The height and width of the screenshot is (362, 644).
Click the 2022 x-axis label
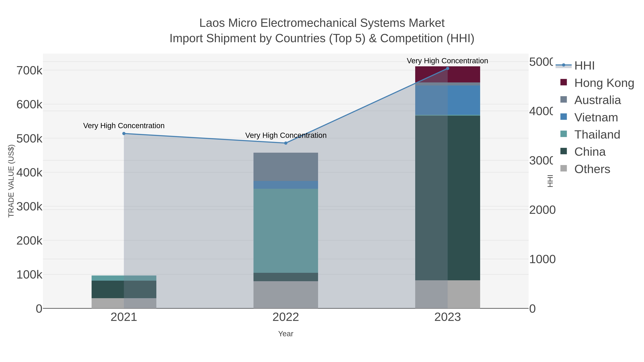tap(286, 317)
